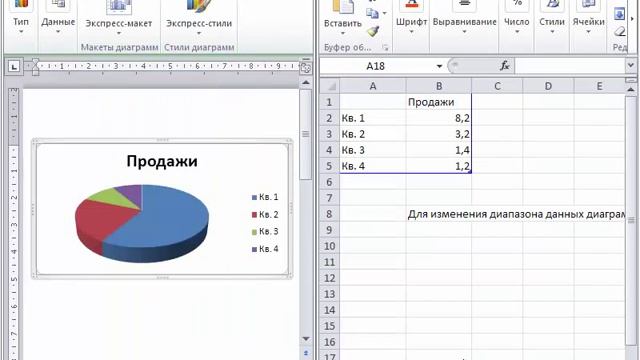
Task: Select row 10 header
Action: pos(329,246)
